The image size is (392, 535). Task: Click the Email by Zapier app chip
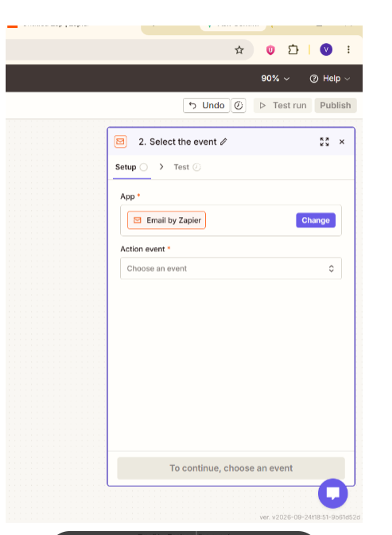[x=167, y=220]
